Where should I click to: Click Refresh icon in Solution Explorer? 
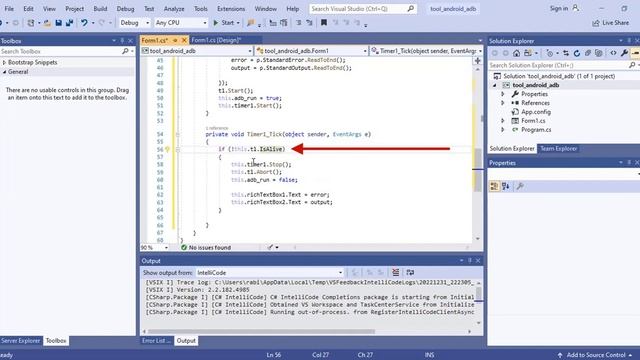click(x=577, y=53)
